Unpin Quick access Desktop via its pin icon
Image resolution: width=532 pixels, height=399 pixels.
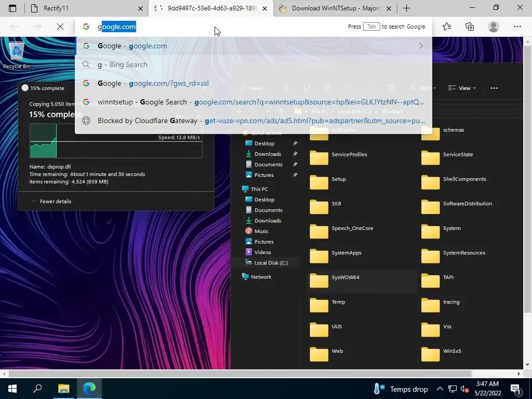(x=295, y=143)
